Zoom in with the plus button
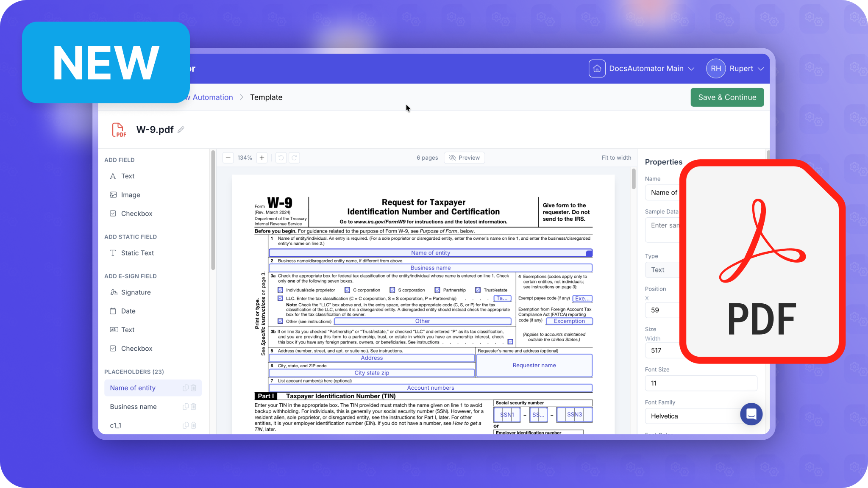Image resolution: width=868 pixels, height=488 pixels. (x=262, y=158)
